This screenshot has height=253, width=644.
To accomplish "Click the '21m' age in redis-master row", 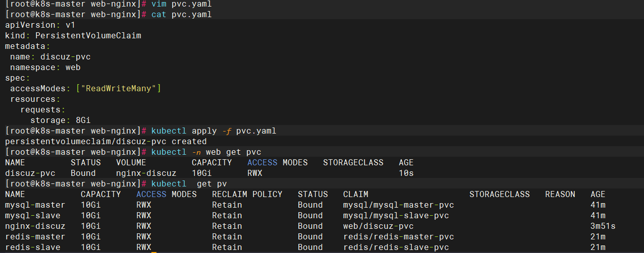I will (x=598, y=237).
